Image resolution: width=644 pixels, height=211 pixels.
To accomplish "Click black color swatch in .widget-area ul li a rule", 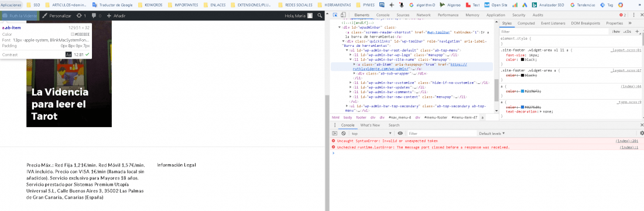I will point(523,59).
